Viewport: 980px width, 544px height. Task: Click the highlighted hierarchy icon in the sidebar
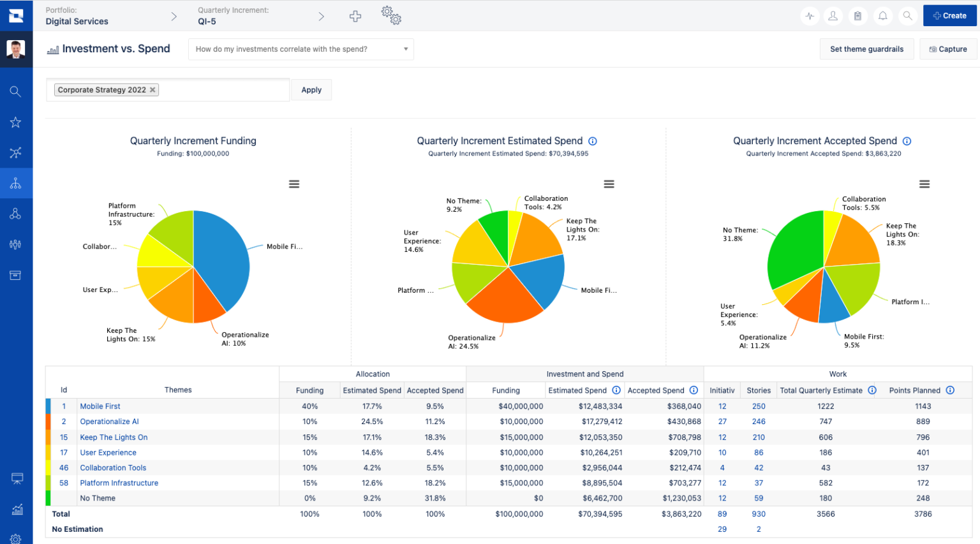pyautogui.click(x=17, y=183)
